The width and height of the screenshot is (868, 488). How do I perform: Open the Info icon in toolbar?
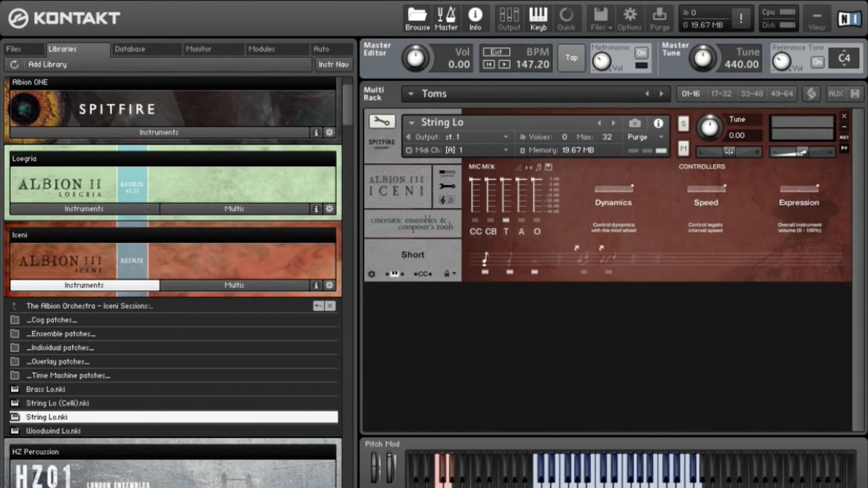pyautogui.click(x=475, y=18)
